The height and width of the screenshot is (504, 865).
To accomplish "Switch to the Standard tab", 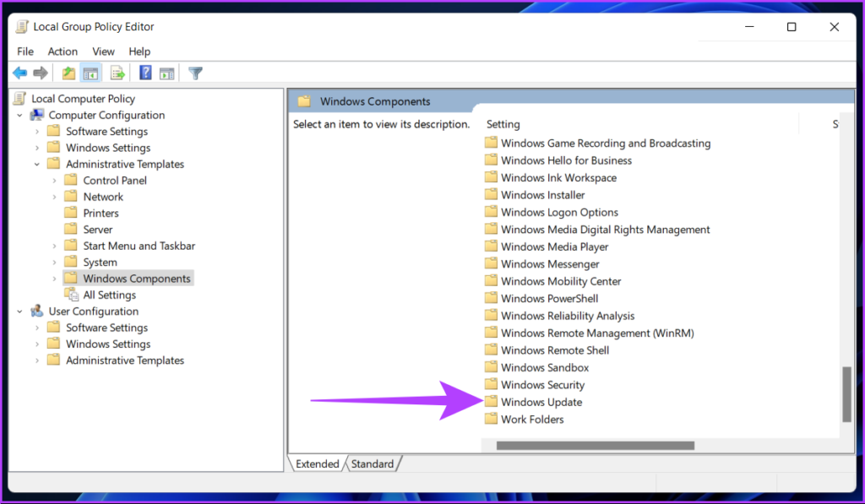I will pyautogui.click(x=372, y=463).
